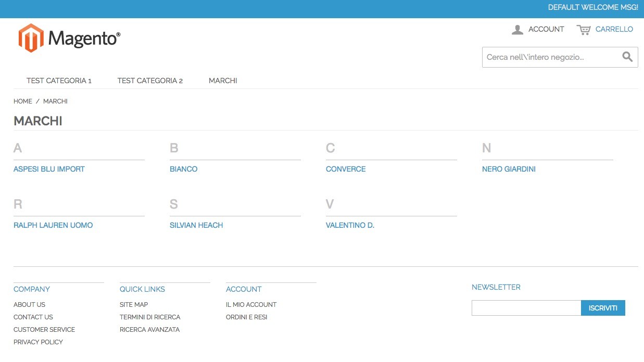
Task: Open the Bianco brand
Action: pyautogui.click(x=183, y=169)
